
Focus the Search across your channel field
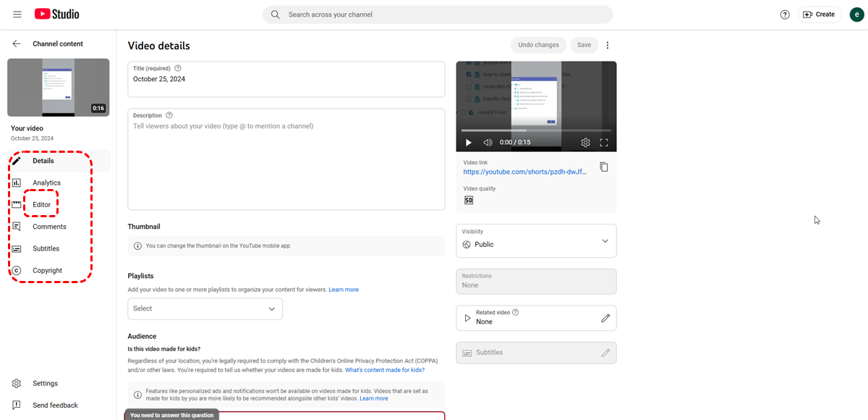(438, 14)
